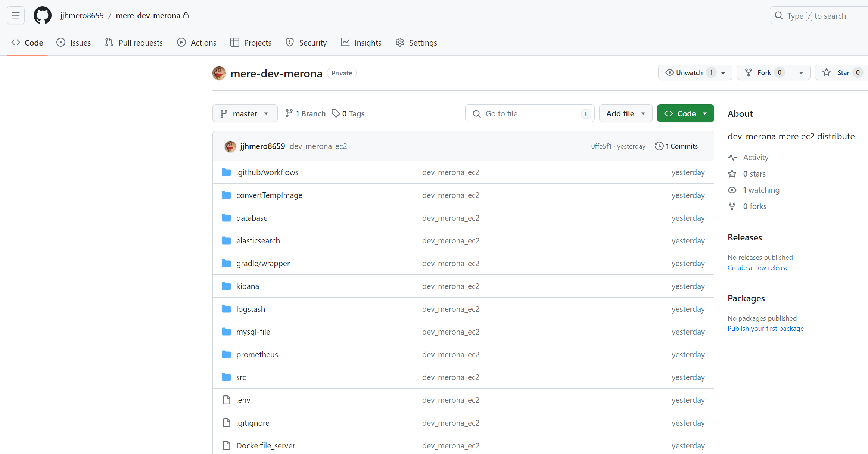
Task: Click Create a new release link
Action: (758, 268)
